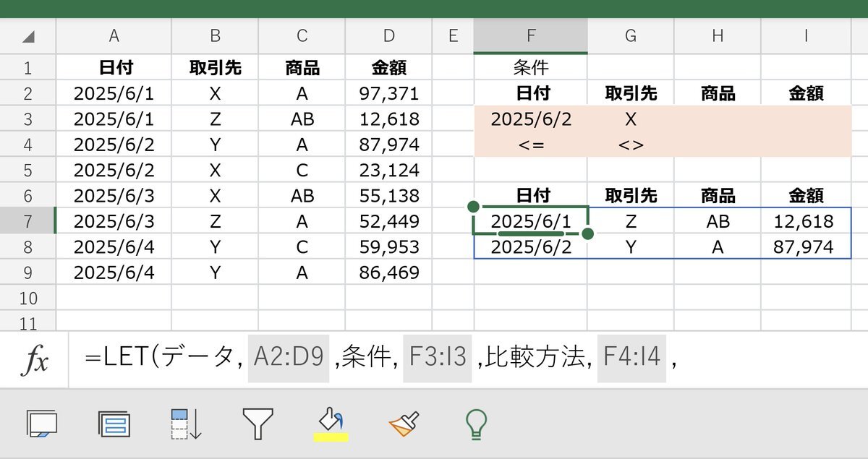
Task: Select result cell G8 showing Y
Action: [631, 246]
